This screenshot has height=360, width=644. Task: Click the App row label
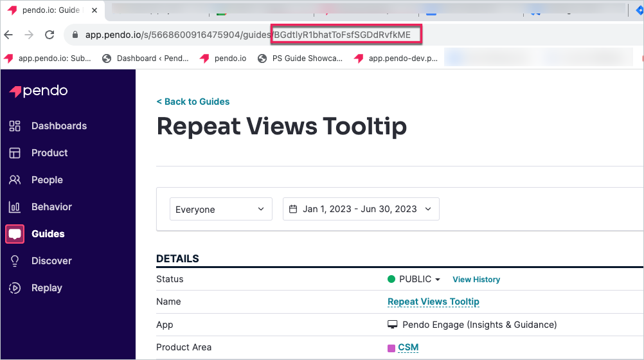coord(165,325)
